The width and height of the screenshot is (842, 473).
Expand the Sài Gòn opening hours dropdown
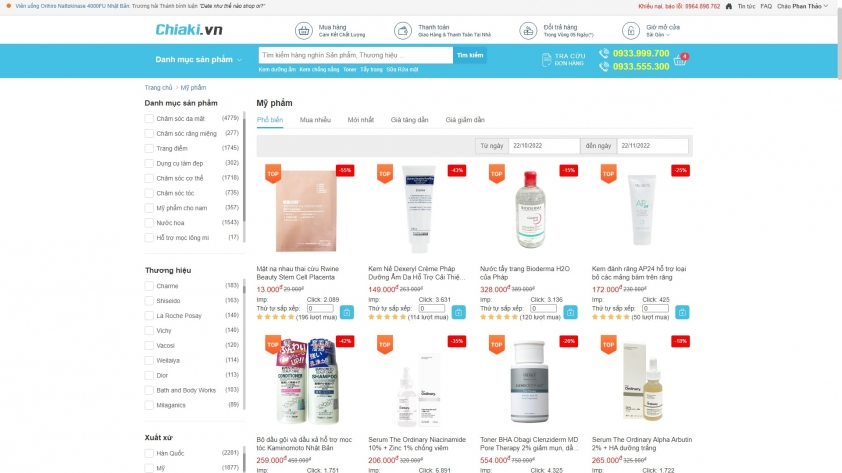coord(658,35)
